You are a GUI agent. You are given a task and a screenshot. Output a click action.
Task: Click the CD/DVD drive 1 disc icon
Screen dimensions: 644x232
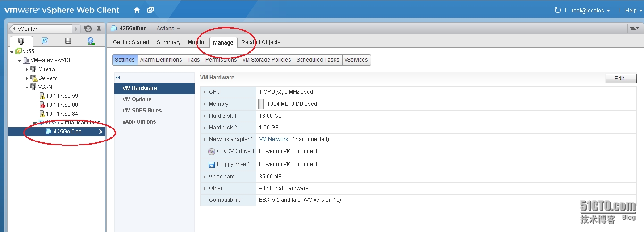click(212, 151)
